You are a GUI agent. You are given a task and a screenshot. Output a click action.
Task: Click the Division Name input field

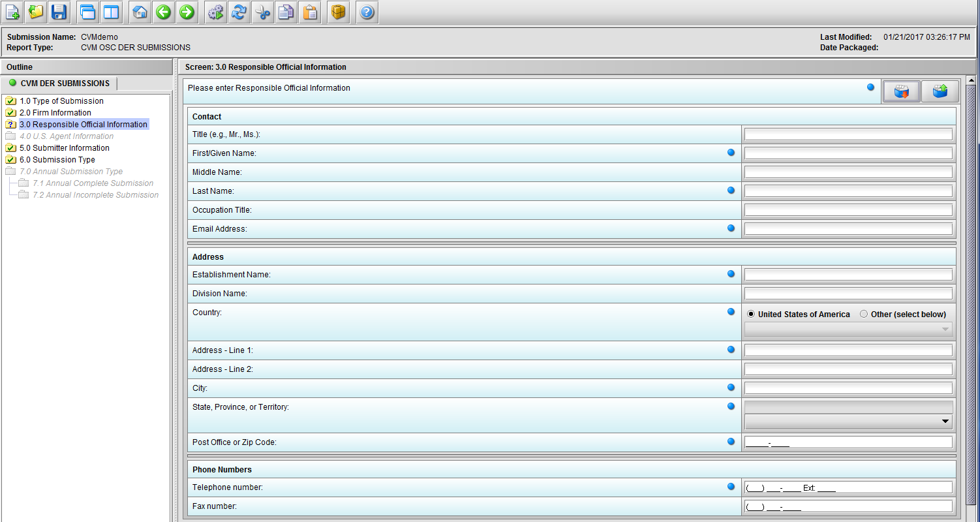click(x=848, y=294)
